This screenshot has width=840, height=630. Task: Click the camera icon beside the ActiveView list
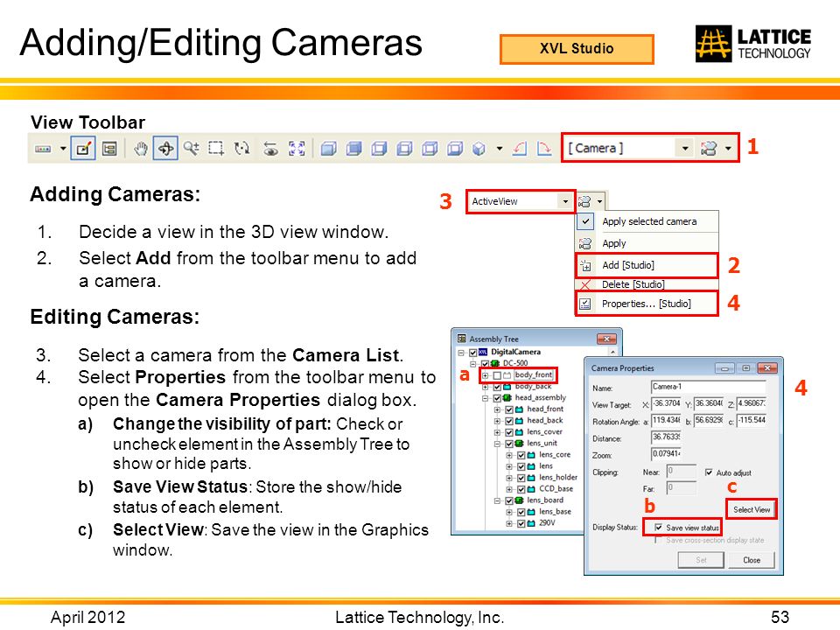[584, 201]
